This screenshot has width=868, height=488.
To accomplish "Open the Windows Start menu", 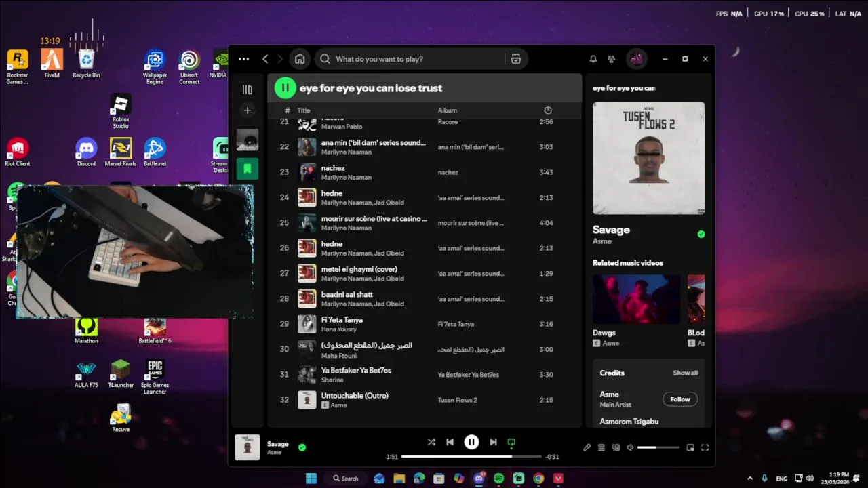I will tap(311, 479).
